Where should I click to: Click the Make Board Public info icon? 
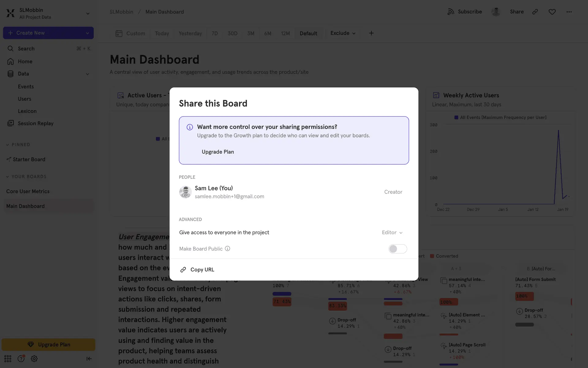pyautogui.click(x=228, y=249)
